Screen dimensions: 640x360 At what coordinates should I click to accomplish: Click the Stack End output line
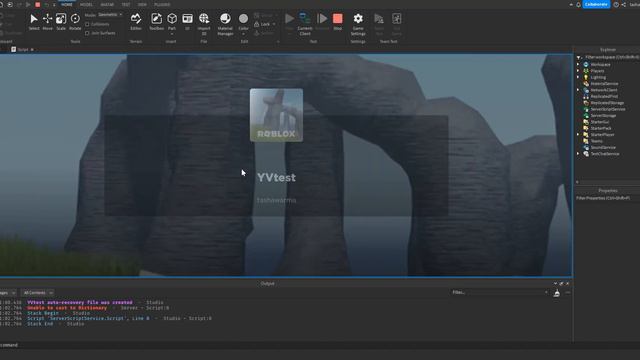[40, 324]
